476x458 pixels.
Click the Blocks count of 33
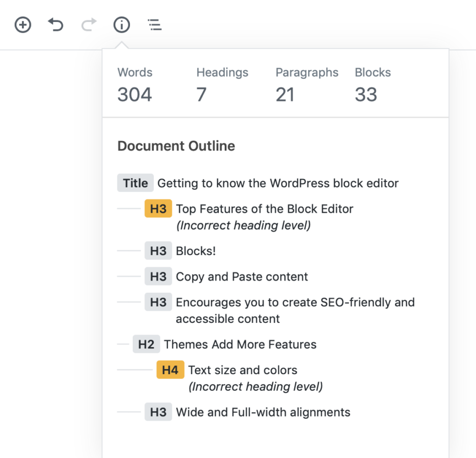(x=366, y=94)
